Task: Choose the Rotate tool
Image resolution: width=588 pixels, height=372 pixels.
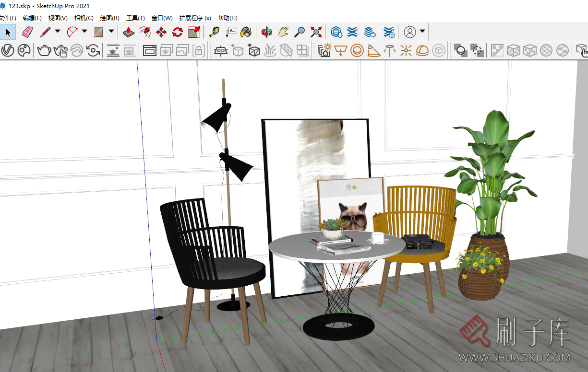Action: pyautogui.click(x=177, y=32)
